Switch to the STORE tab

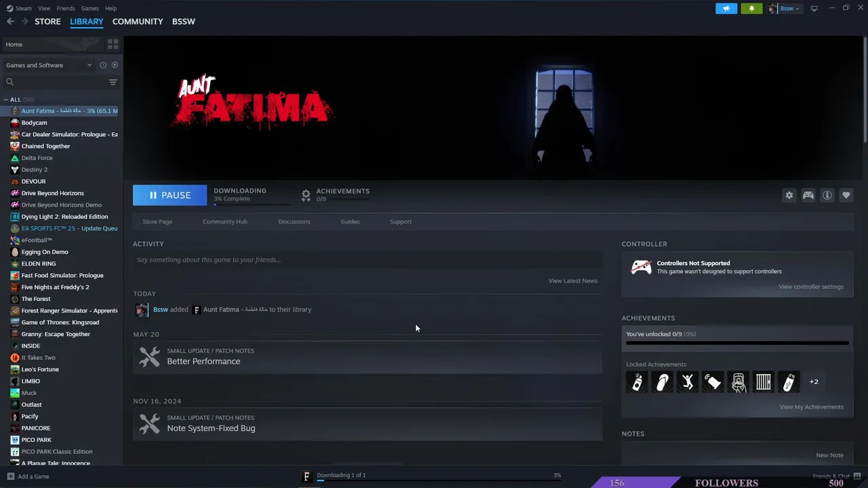[47, 22]
